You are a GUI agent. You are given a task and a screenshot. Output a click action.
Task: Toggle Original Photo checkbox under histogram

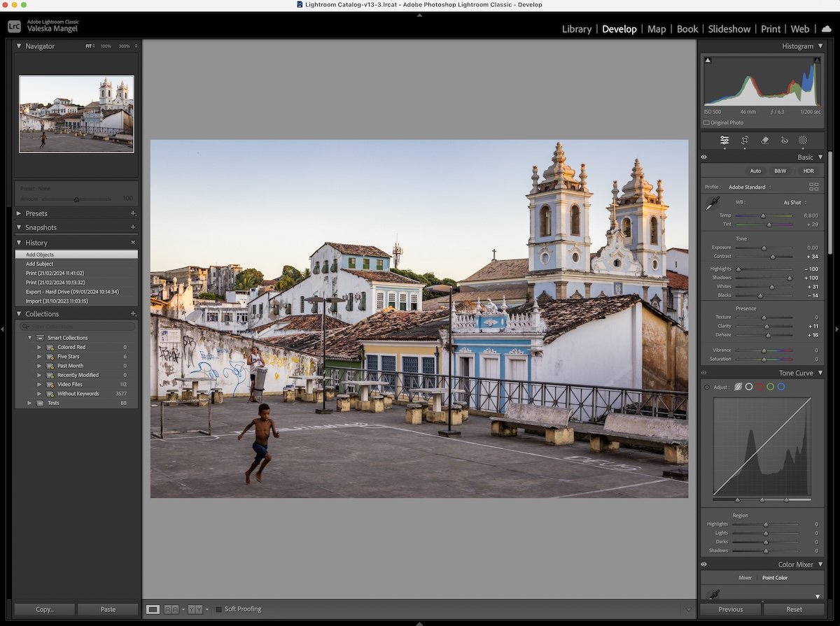click(707, 123)
